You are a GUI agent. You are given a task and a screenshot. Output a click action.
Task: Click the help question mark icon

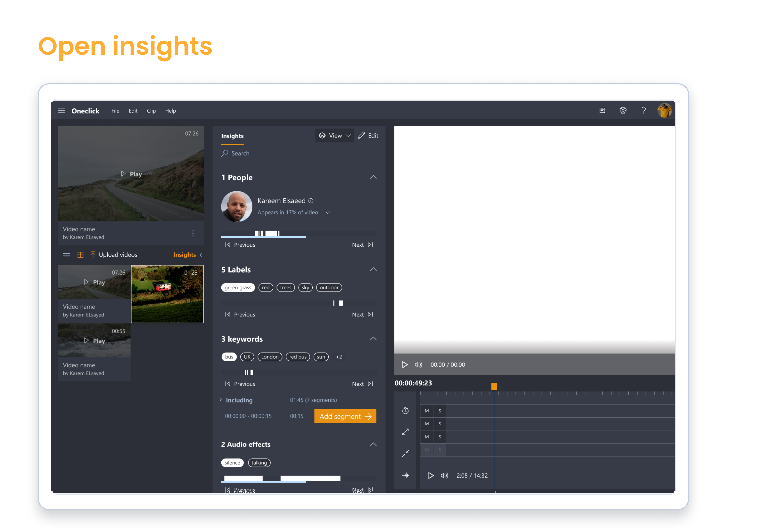coord(643,110)
